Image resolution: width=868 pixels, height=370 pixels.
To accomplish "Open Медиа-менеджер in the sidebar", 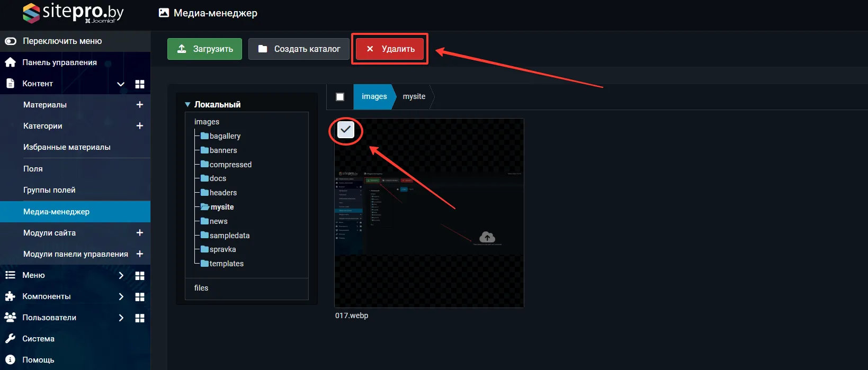I will (x=56, y=212).
